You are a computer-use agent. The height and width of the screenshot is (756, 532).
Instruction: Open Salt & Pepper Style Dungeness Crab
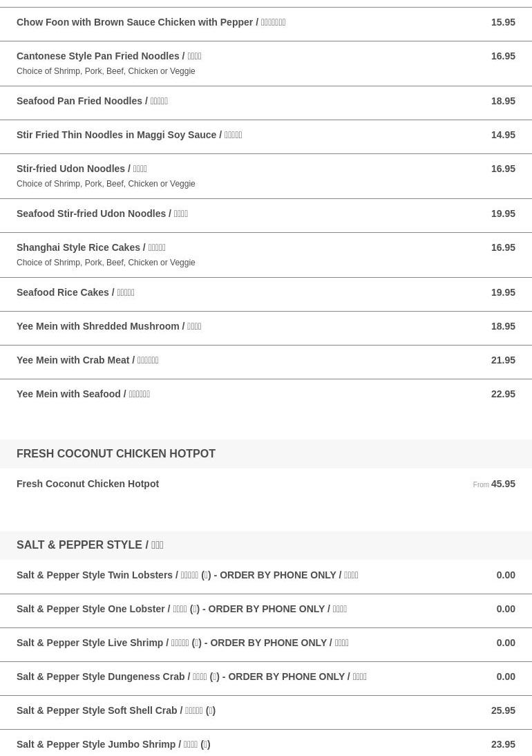(266, 679)
